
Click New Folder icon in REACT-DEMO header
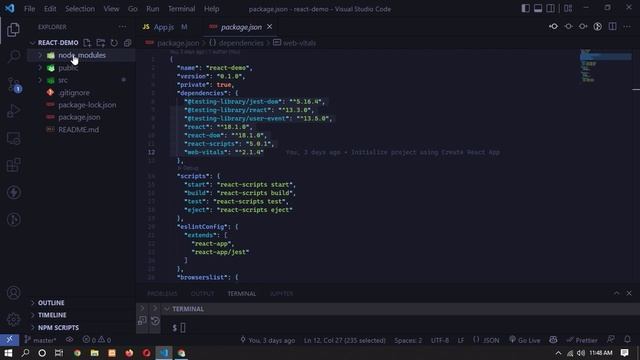[100, 43]
